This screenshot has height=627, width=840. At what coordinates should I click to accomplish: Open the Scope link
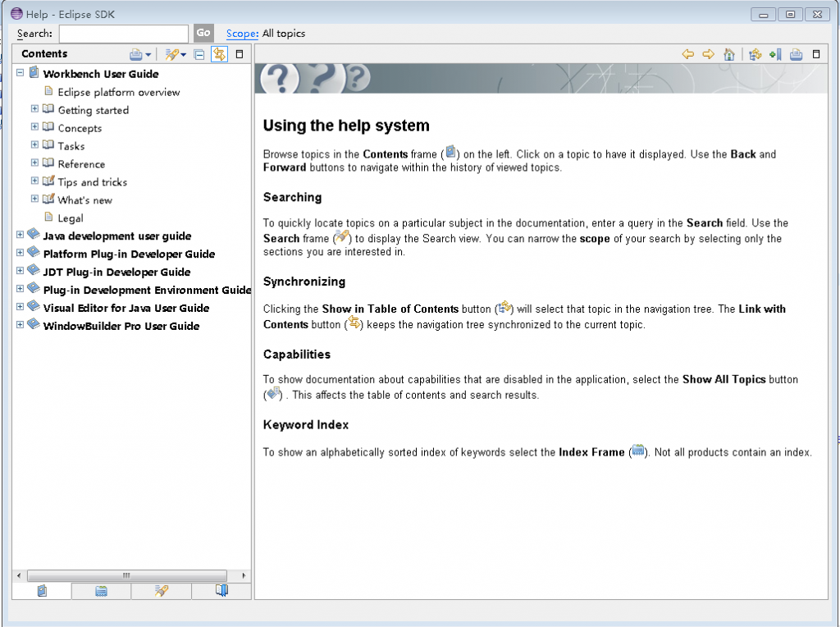click(x=242, y=33)
